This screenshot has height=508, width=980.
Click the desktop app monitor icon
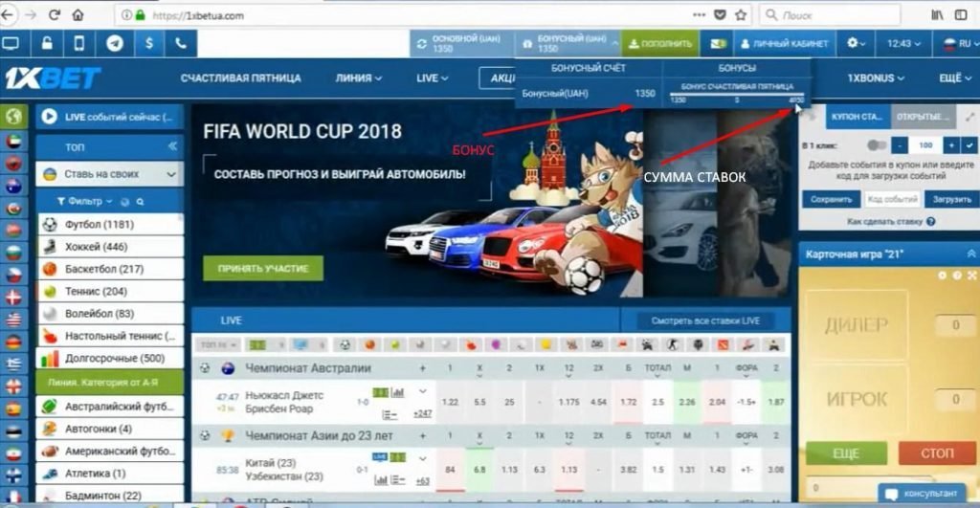pyautogui.click(x=11, y=43)
